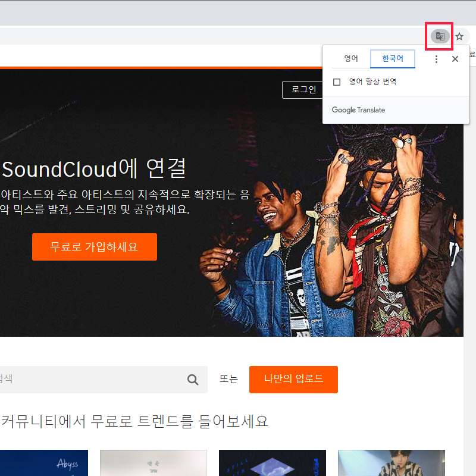Image resolution: width=476 pixels, height=476 pixels.
Task: Click the browser address bar
Action: pos(212,36)
